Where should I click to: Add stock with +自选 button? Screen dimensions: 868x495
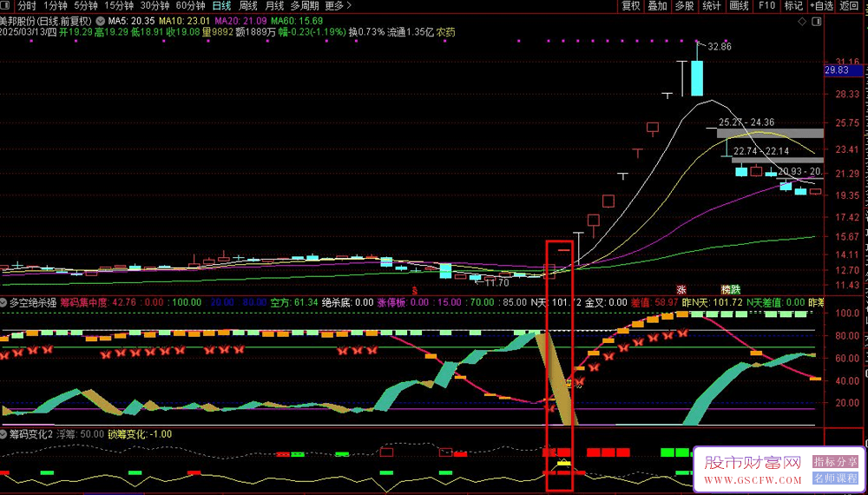tap(821, 6)
